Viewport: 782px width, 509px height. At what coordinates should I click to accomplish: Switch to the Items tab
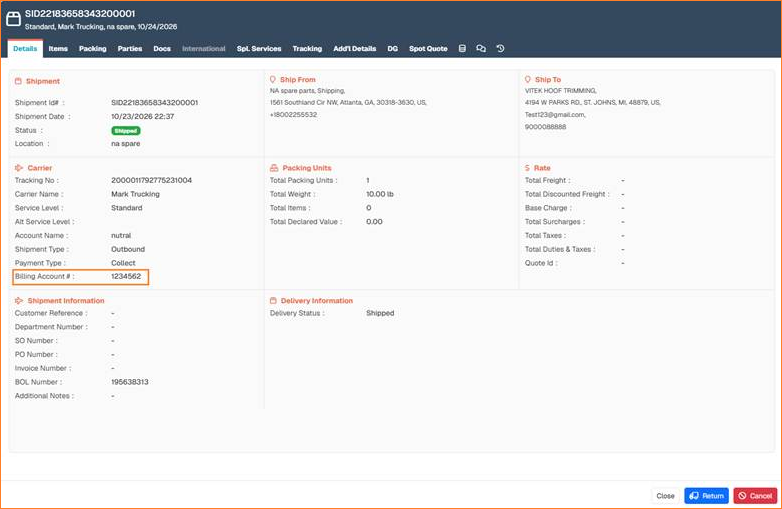pyautogui.click(x=58, y=49)
